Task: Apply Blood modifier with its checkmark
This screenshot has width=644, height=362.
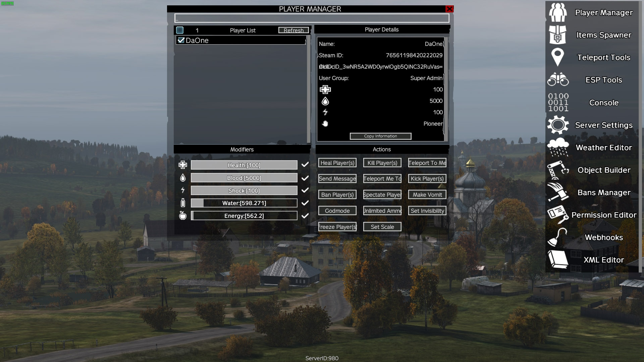Action: [x=305, y=178]
